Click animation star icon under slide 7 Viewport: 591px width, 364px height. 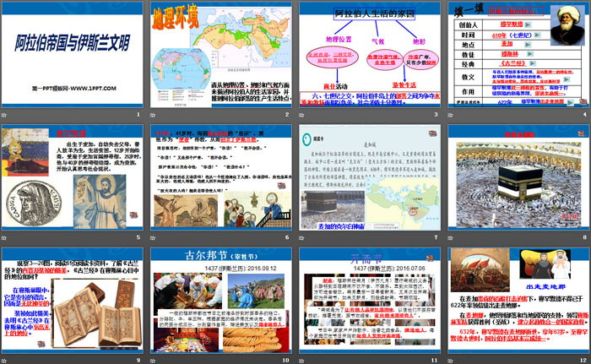point(301,237)
